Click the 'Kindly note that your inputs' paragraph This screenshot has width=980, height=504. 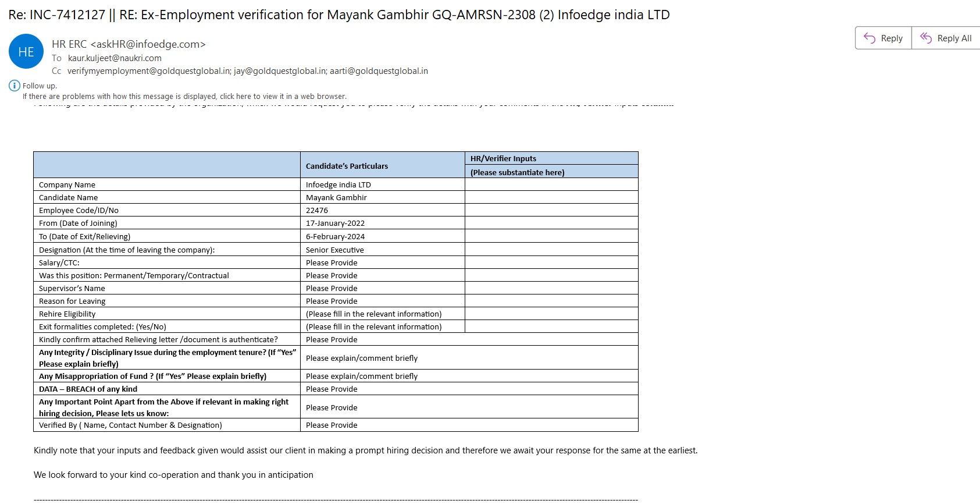365,450
